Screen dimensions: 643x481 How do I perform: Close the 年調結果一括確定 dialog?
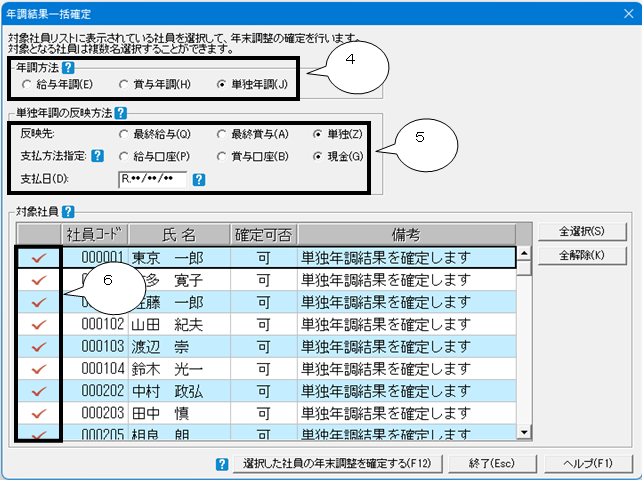click(628, 14)
